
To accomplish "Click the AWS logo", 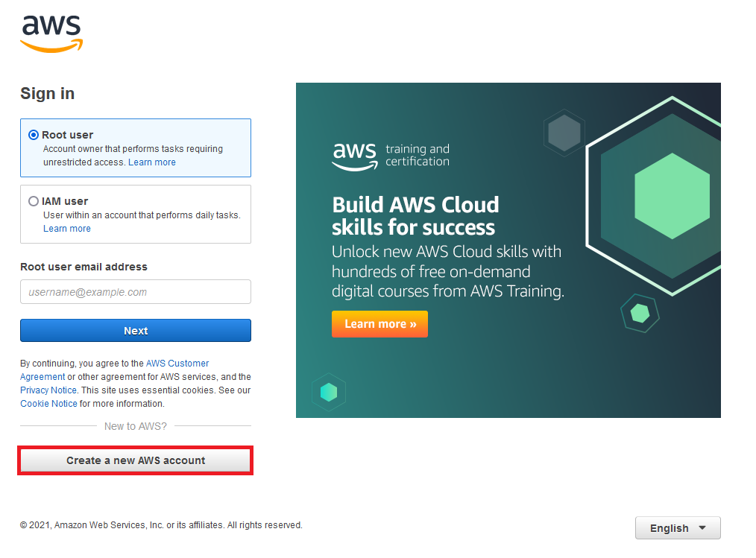I will [51, 33].
